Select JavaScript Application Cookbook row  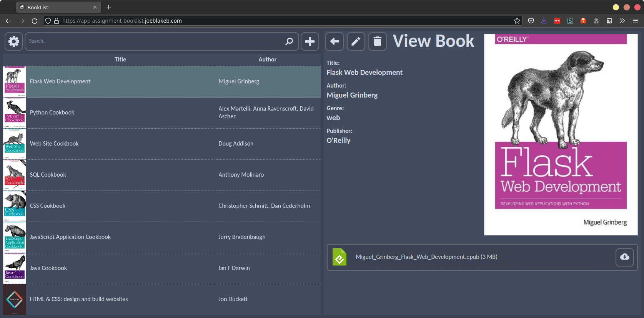pyautogui.click(x=162, y=237)
